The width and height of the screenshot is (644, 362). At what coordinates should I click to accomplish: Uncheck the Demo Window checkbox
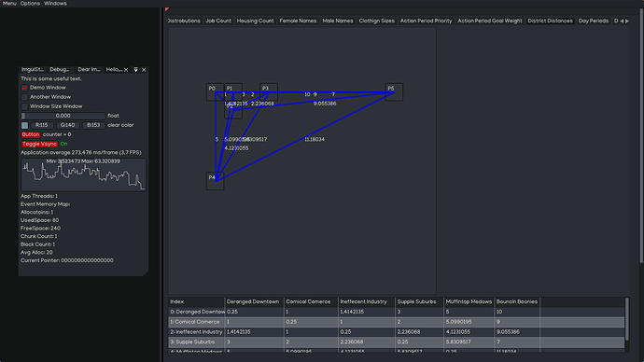tap(24, 88)
